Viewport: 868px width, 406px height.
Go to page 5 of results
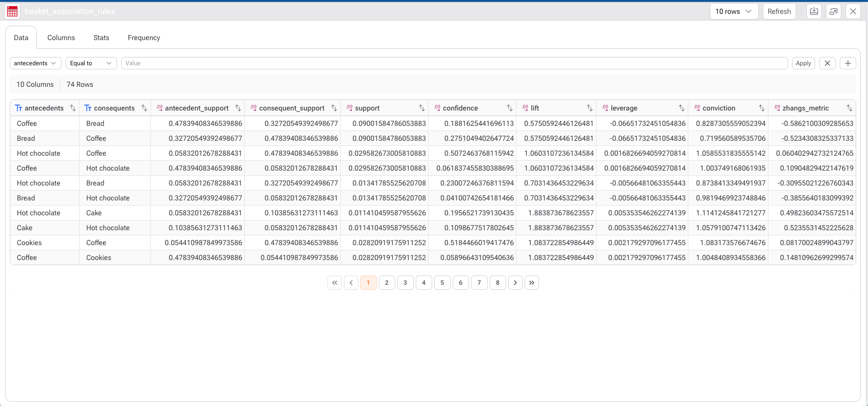click(x=442, y=283)
